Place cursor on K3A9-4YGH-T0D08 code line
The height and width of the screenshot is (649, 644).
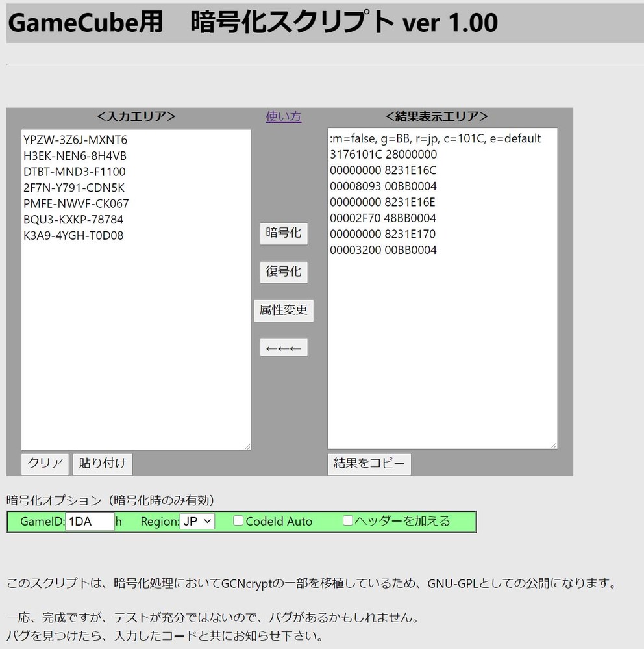click(73, 236)
